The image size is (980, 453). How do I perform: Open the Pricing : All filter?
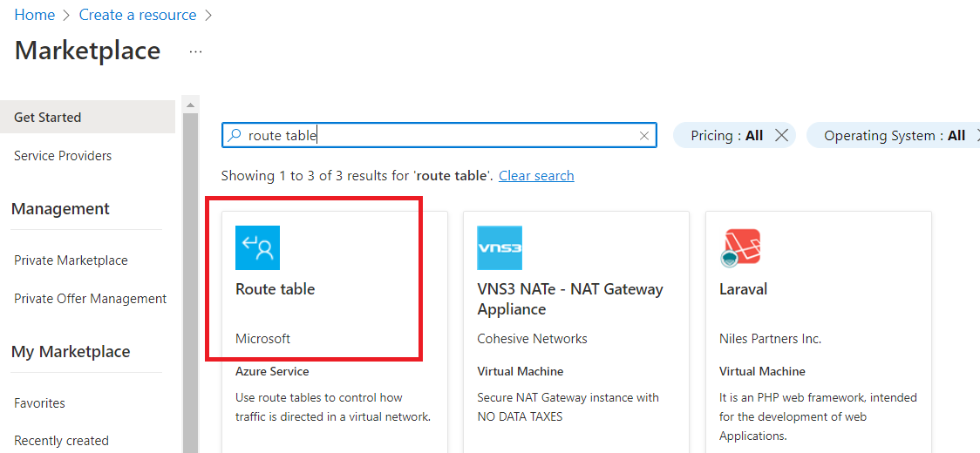click(726, 135)
